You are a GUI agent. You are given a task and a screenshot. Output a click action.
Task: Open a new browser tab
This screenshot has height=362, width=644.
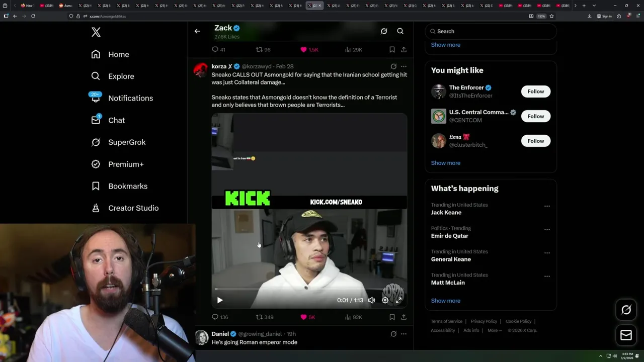coord(584,6)
